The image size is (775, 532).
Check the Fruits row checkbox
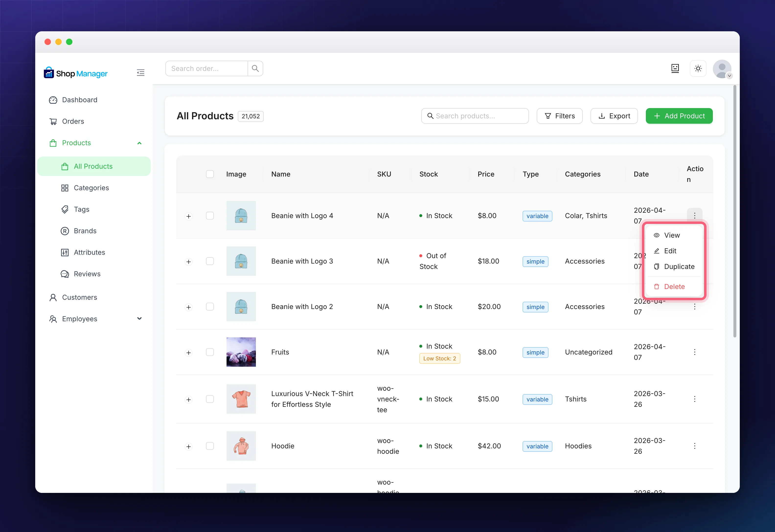point(210,352)
